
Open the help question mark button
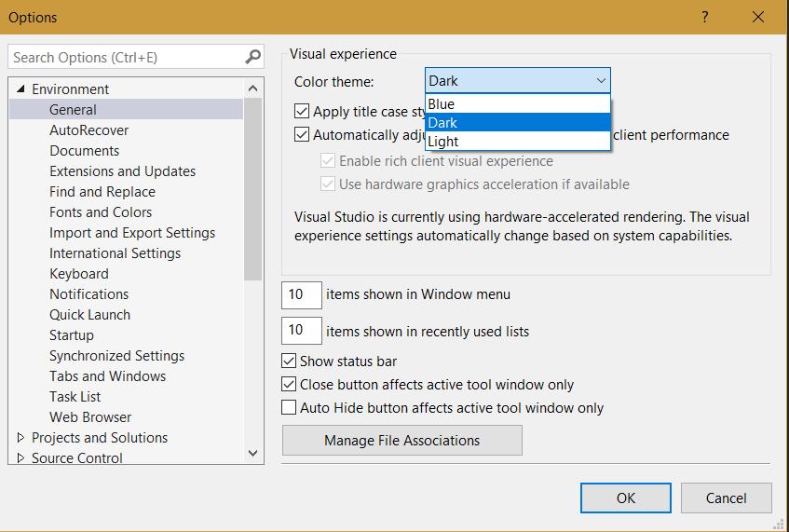705,17
